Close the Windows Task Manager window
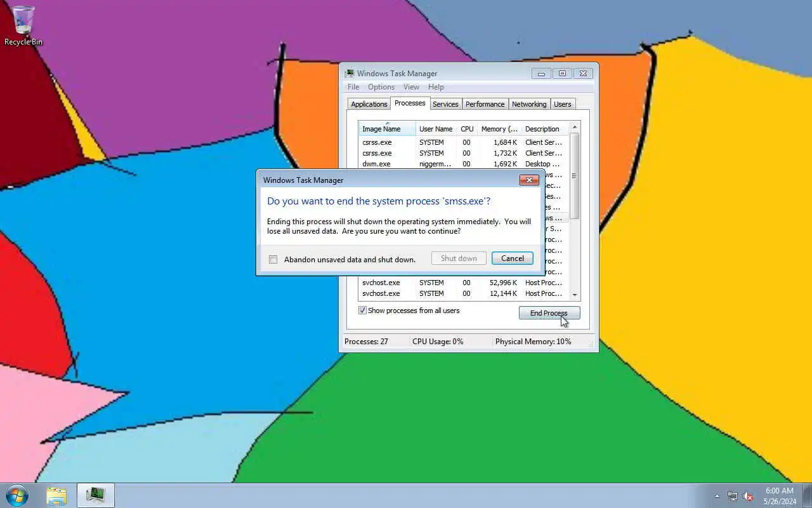Screen dimensions: 812x508 pos(584,74)
